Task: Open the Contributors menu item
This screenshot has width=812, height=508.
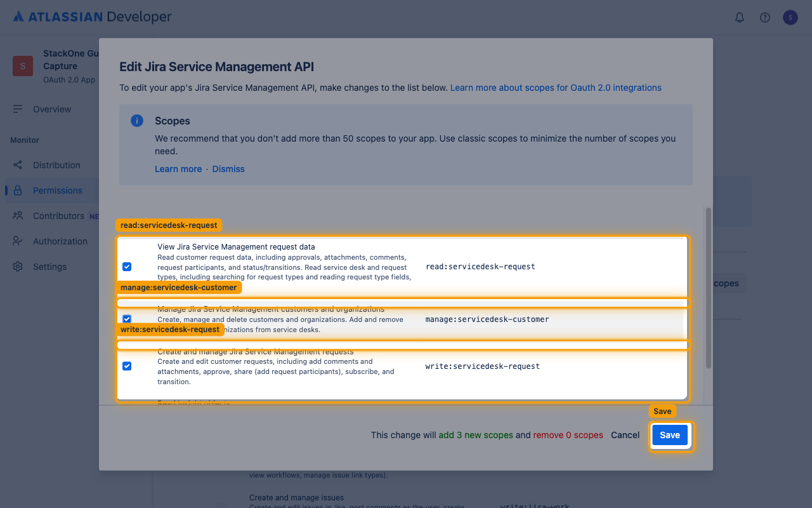Action: tap(58, 216)
